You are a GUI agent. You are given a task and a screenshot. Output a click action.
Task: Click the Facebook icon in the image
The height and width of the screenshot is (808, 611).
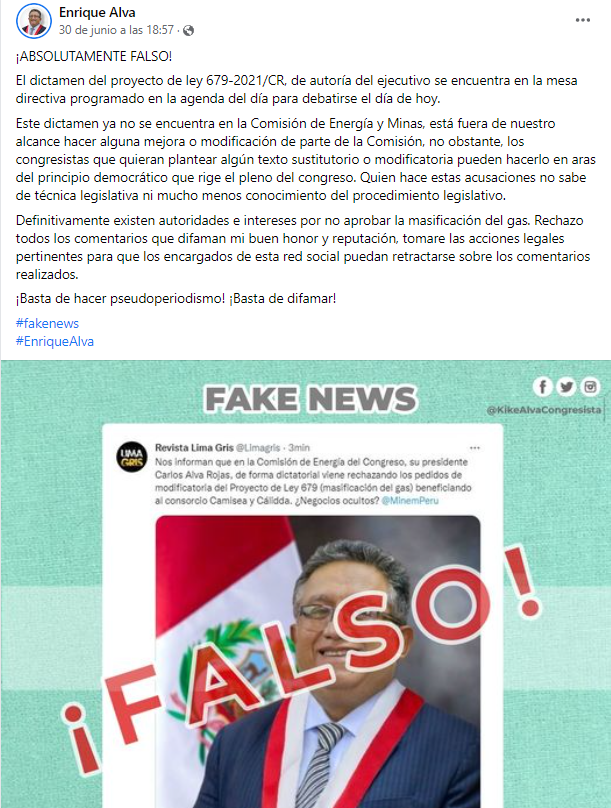[x=542, y=386]
